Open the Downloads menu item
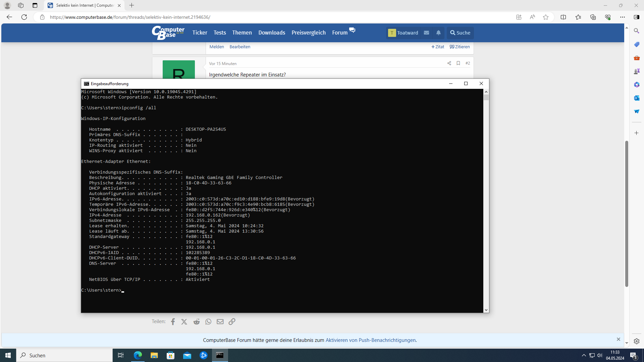The width and height of the screenshot is (644, 362). [271, 33]
